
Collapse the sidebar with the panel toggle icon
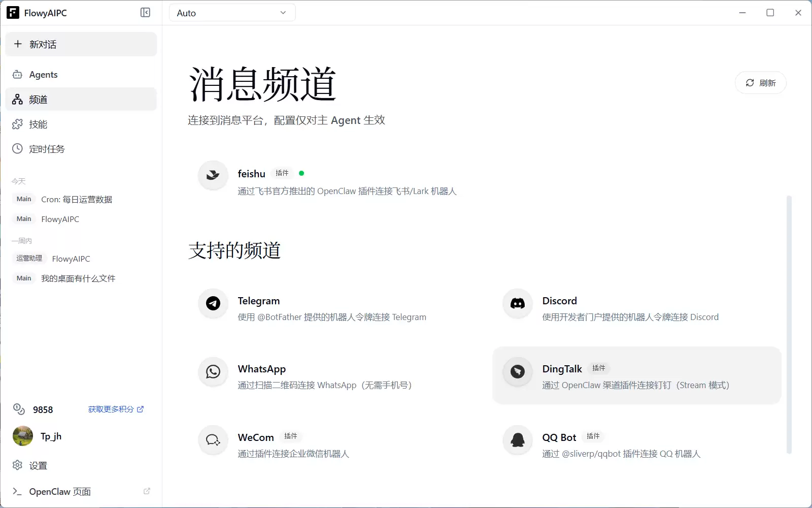click(x=145, y=13)
